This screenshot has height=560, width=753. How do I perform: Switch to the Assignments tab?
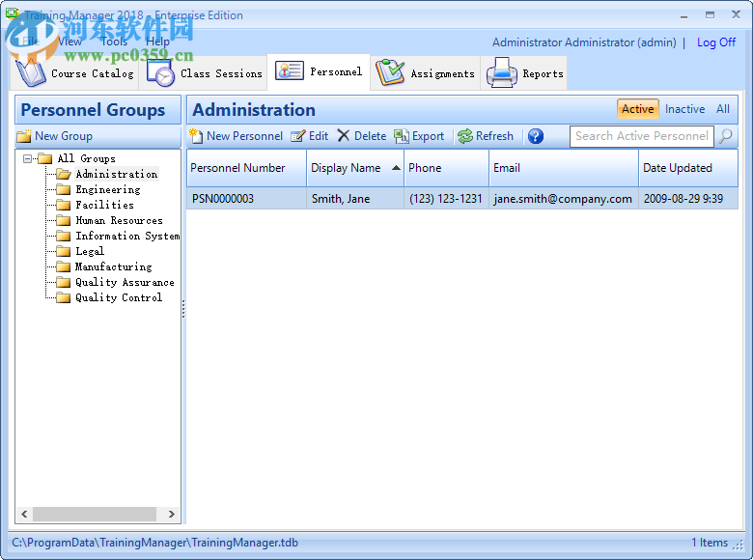pyautogui.click(x=426, y=73)
